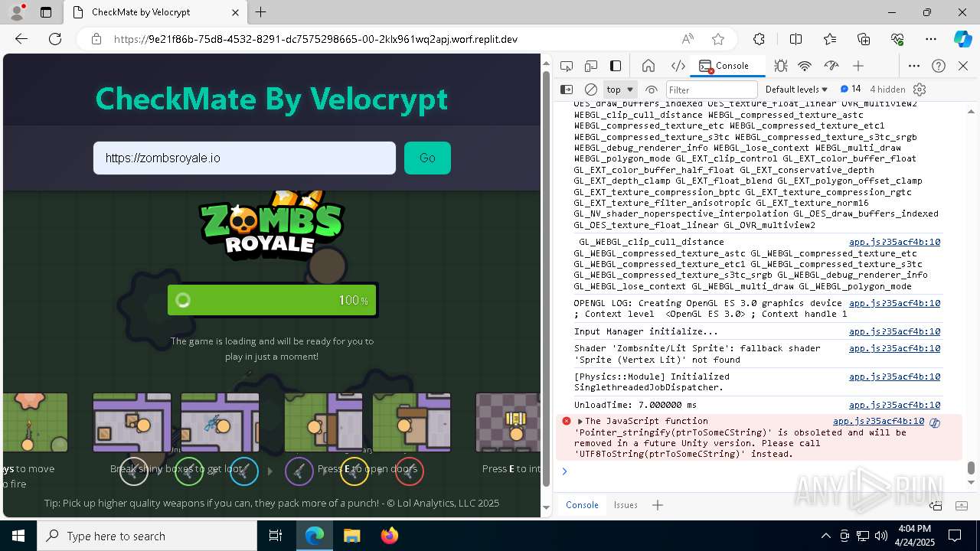Image resolution: width=980 pixels, height=551 pixels.
Task: Select the purple-ring weapon rarity icon
Action: pyautogui.click(x=299, y=471)
